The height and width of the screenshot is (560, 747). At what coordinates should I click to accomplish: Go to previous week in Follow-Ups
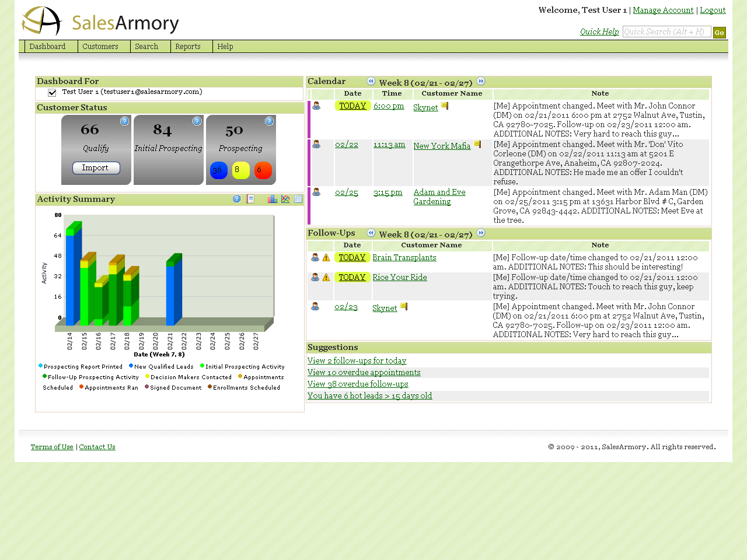[x=371, y=233]
